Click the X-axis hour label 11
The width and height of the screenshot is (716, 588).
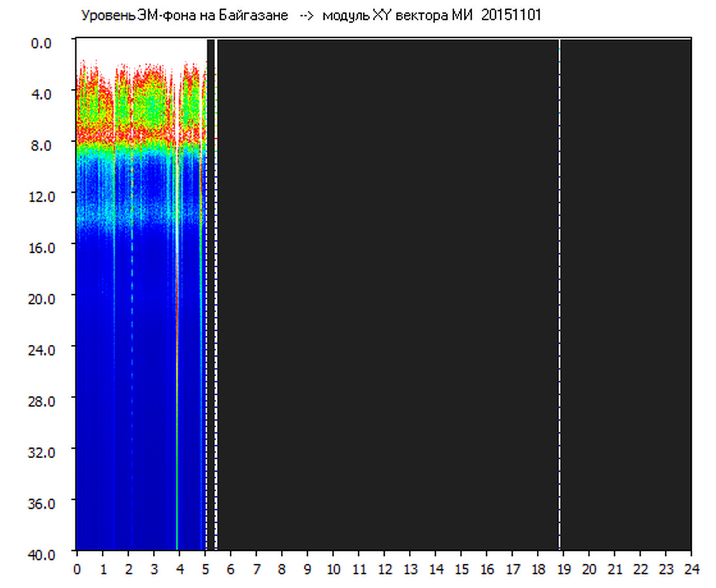click(x=359, y=569)
